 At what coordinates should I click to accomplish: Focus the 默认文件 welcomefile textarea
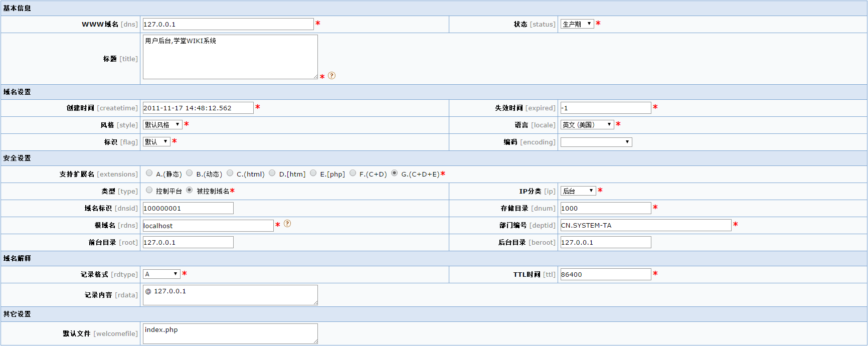230,333
